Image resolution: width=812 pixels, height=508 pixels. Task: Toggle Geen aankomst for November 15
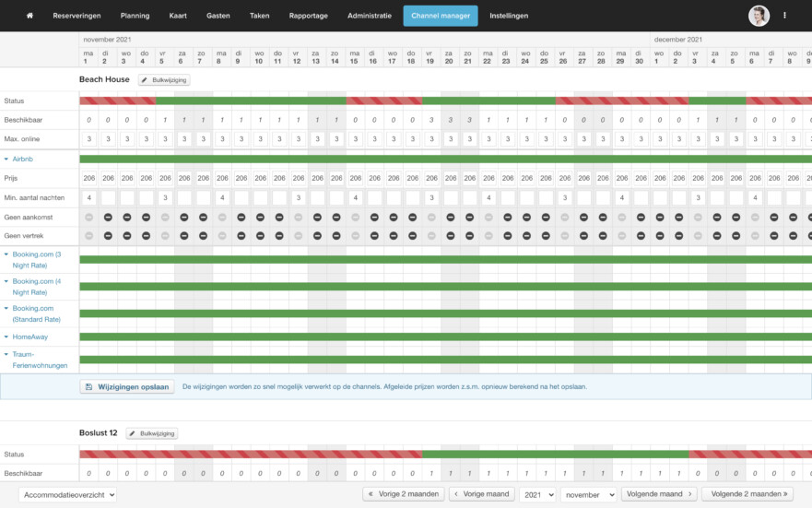click(x=355, y=218)
